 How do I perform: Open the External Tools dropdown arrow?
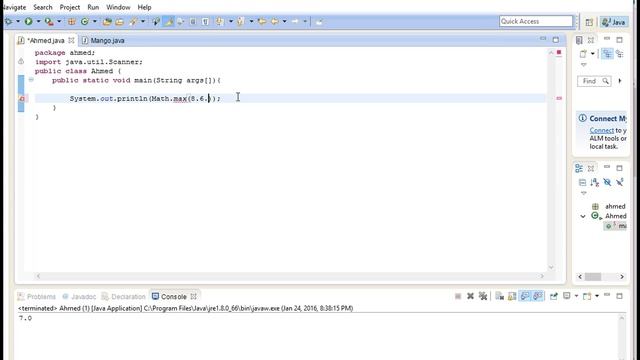coord(59,22)
